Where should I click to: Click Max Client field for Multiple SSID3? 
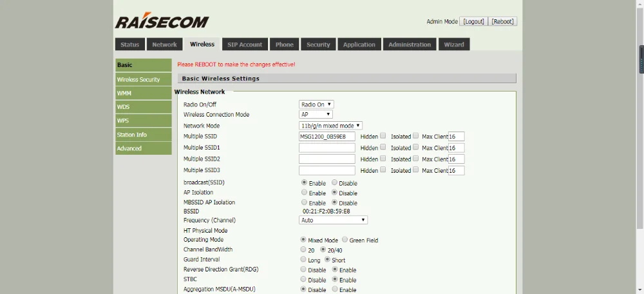coord(457,170)
